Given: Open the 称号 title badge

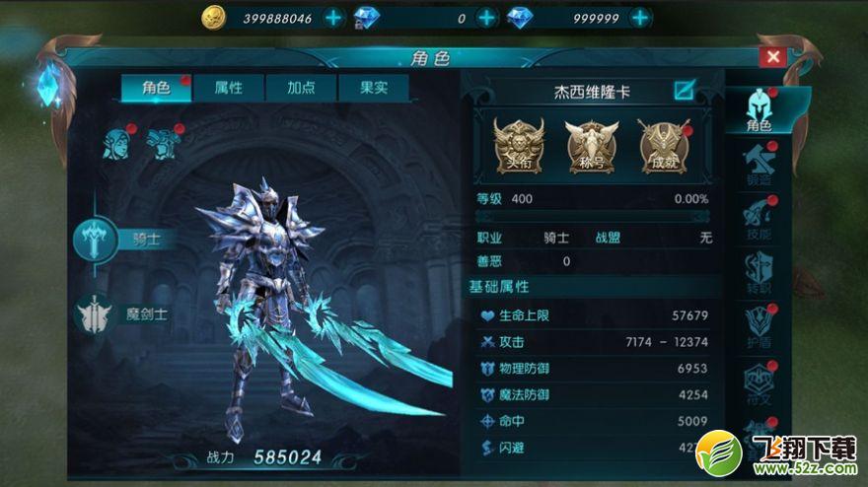Looking at the screenshot, I should point(591,145).
